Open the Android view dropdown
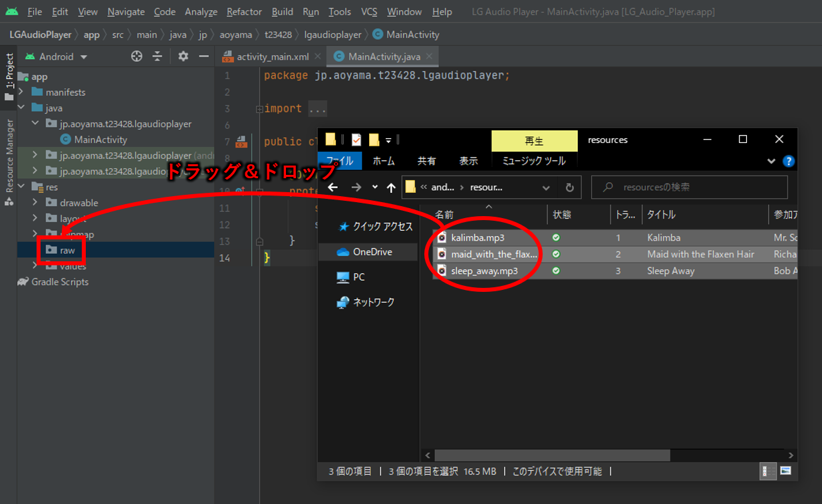This screenshot has width=822, height=504. (x=57, y=57)
